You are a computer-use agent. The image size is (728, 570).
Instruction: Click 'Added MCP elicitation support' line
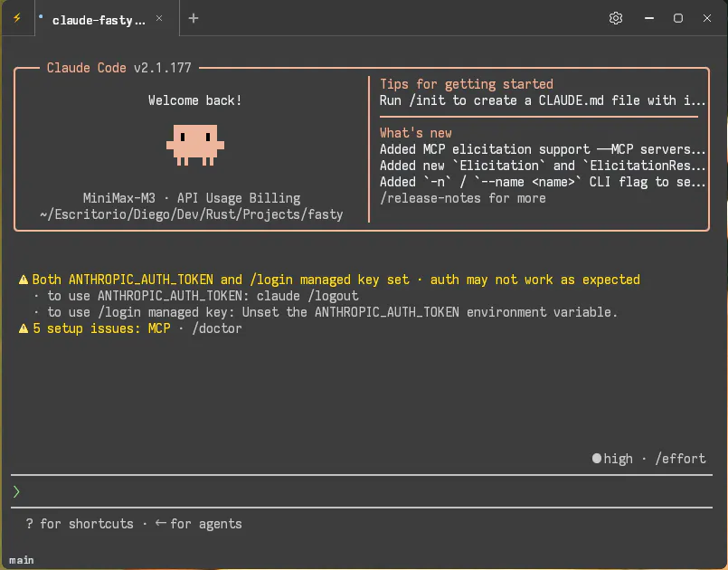(x=543, y=149)
